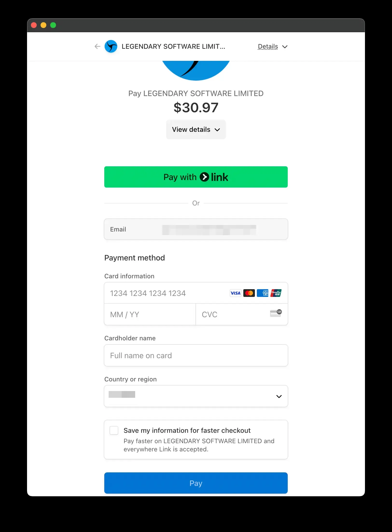Screen dimensions: 392x532
Task: Click the blue Pay button
Action: pyautogui.click(x=196, y=483)
